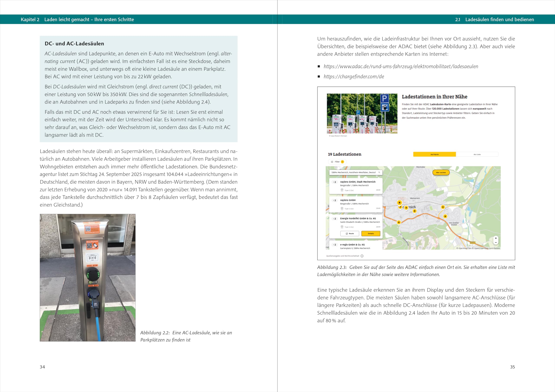Click the Ladestationen in Ihrer Nähe headline
The image size is (555, 392).
[434, 97]
